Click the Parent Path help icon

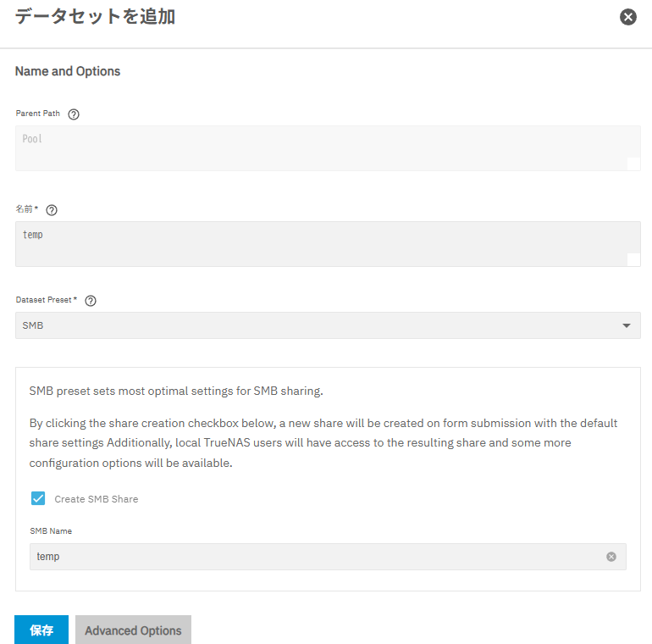tap(74, 114)
